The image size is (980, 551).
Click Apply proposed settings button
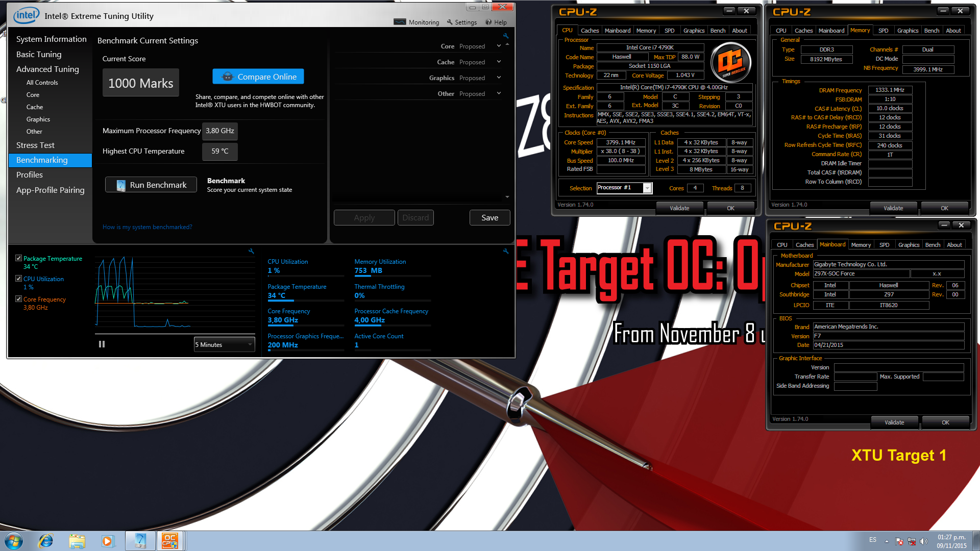click(x=364, y=217)
